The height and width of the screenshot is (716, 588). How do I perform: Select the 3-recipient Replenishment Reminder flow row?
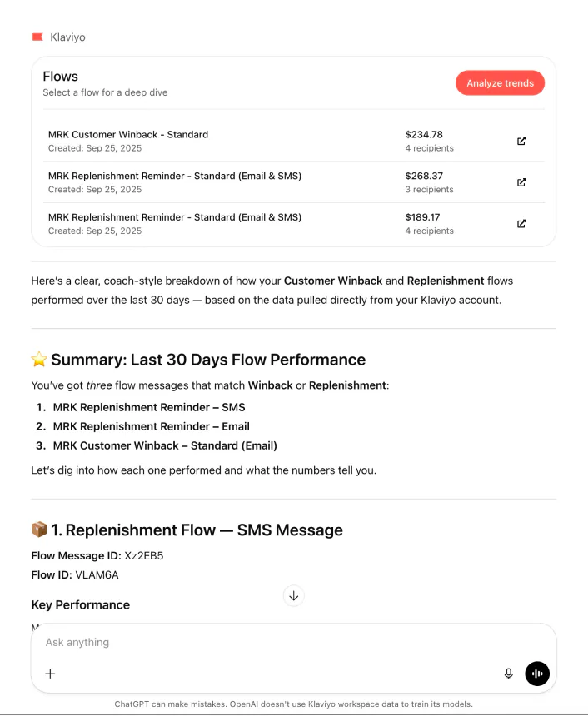coord(250,182)
